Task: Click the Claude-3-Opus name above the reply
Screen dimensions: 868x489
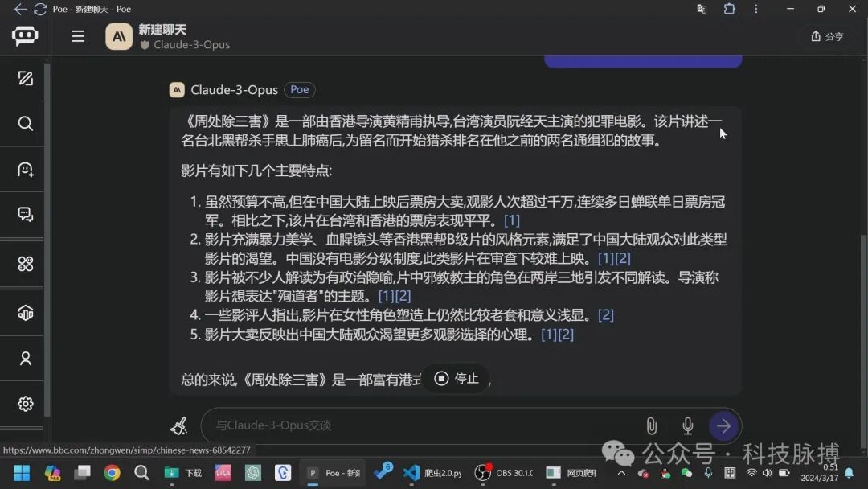Action: click(x=234, y=90)
